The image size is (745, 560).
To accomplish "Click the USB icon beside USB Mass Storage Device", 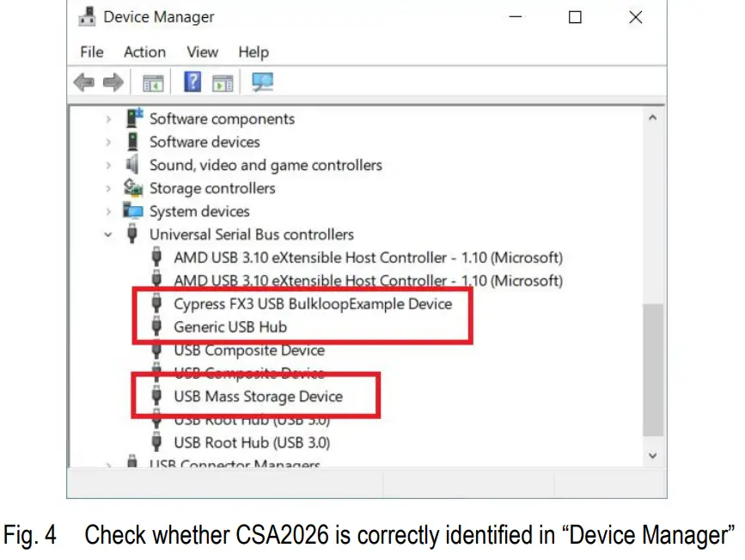I will point(156,396).
